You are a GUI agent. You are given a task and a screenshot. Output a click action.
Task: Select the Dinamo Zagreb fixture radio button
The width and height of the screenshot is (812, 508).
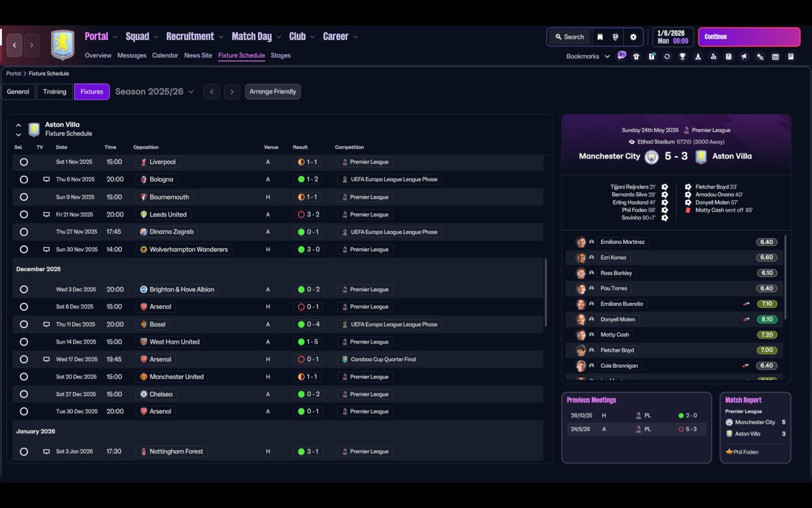pyautogui.click(x=23, y=232)
